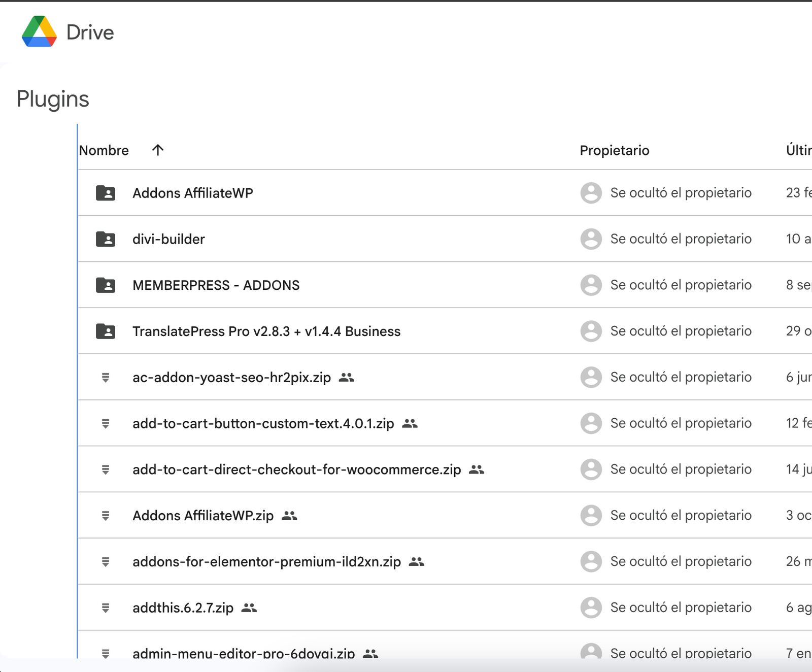Click owner avatar in TranslatePress Pro row
The image size is (812, 672).
(x=591, y=331)
